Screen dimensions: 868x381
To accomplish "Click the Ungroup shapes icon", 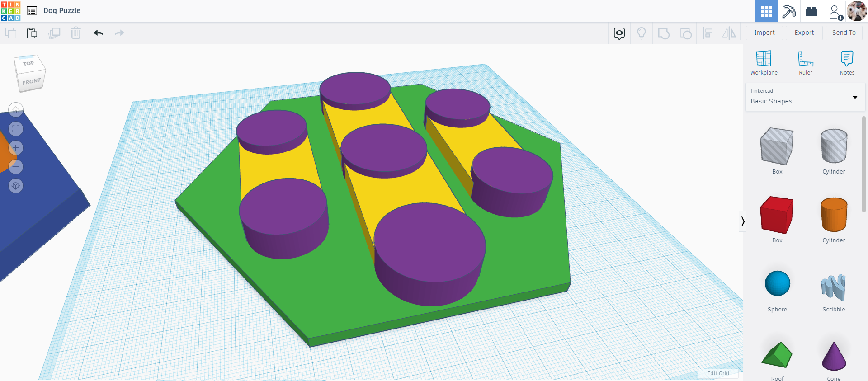I will tap(686, 33).
